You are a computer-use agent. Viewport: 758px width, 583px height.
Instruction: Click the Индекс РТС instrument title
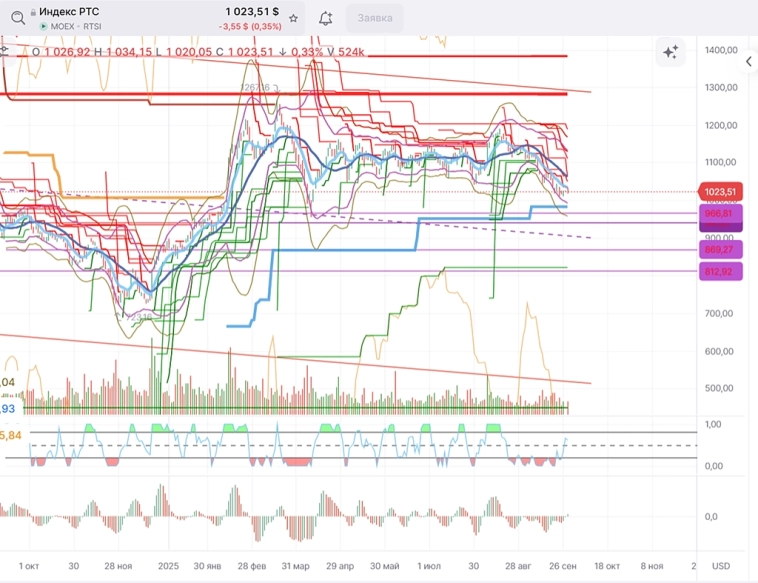tap(69, 12)
